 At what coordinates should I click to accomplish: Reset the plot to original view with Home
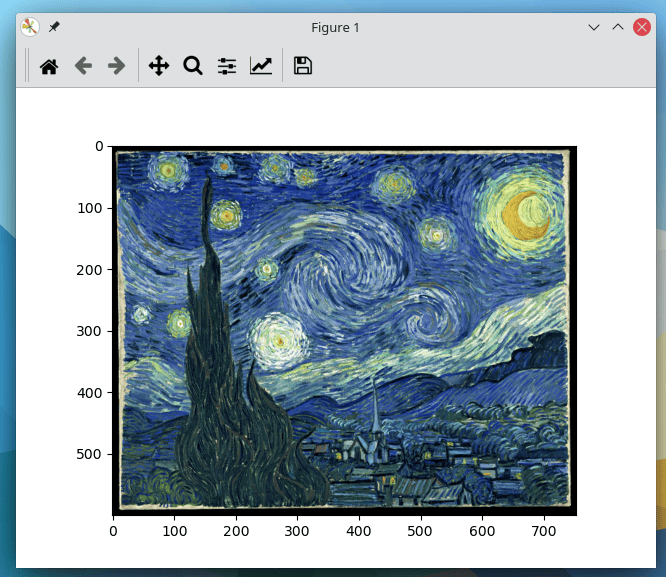point(48,66)
